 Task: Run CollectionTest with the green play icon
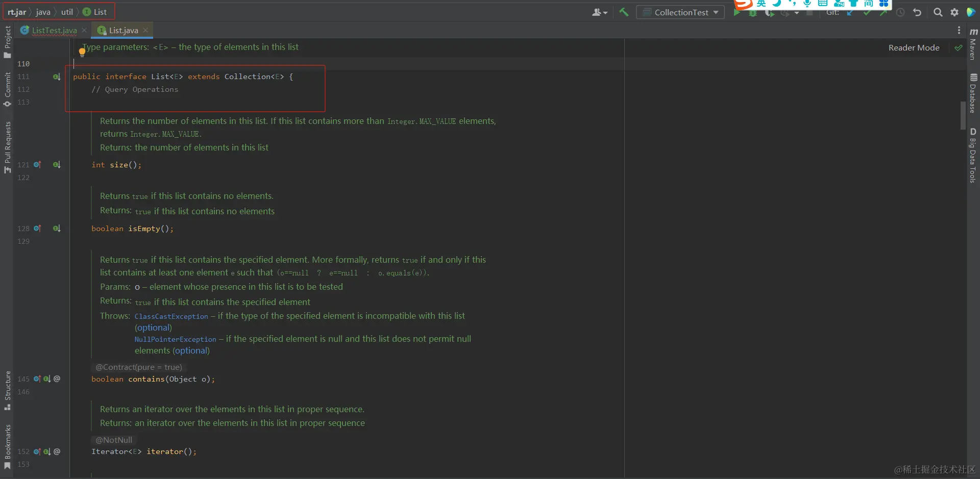pyautogui.click(x=737, y=13)
